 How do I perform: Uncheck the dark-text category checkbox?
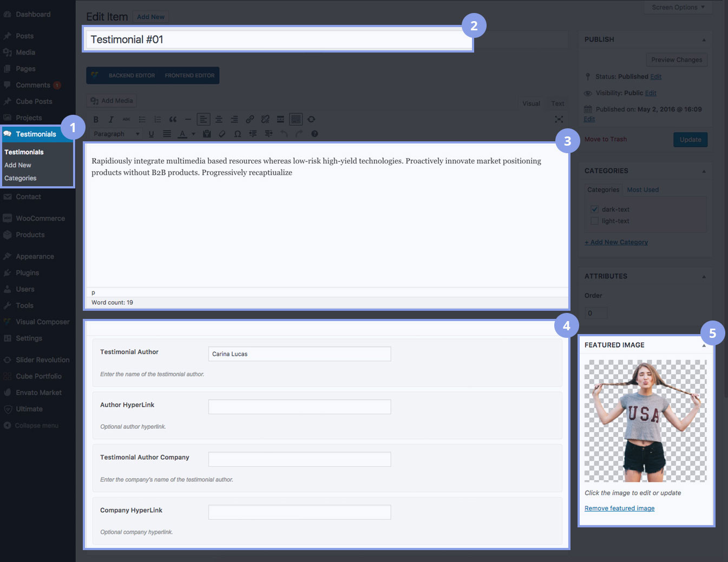[594, 209]
